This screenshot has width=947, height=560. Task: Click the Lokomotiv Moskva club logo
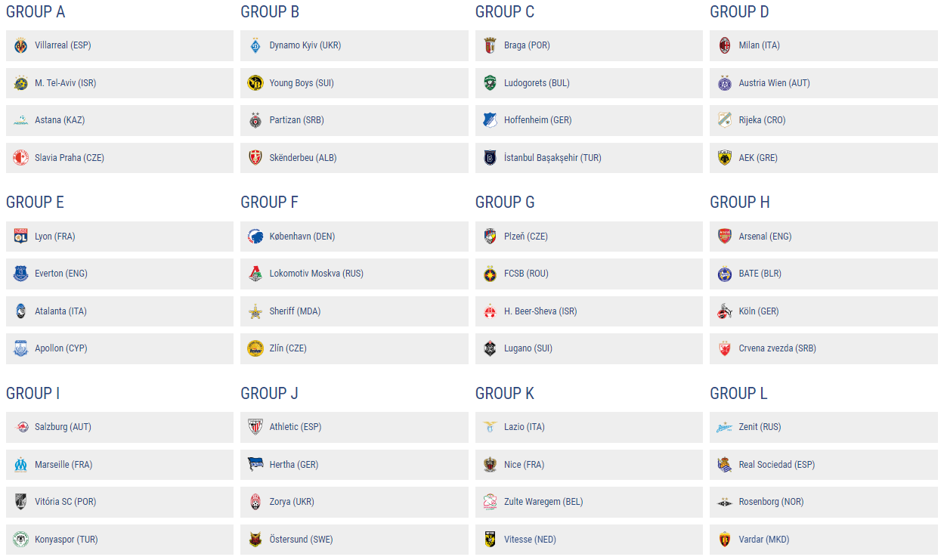255,274
